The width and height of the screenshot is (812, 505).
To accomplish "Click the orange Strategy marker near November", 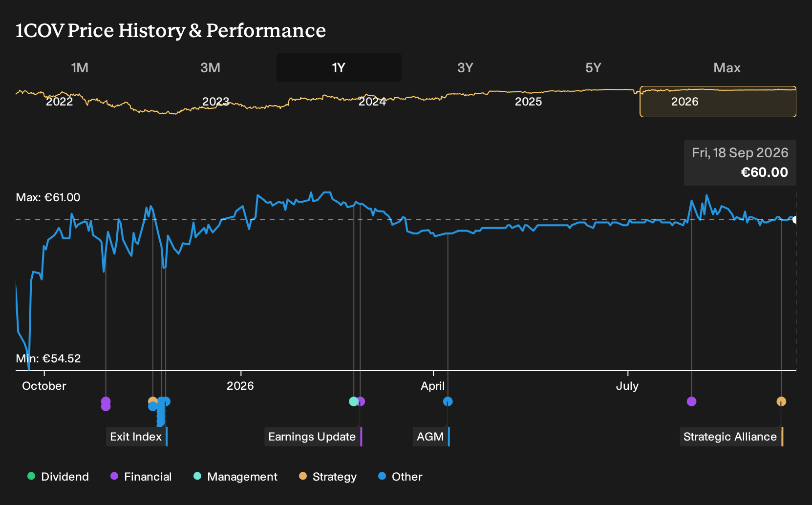I will [x=152, y=401].
